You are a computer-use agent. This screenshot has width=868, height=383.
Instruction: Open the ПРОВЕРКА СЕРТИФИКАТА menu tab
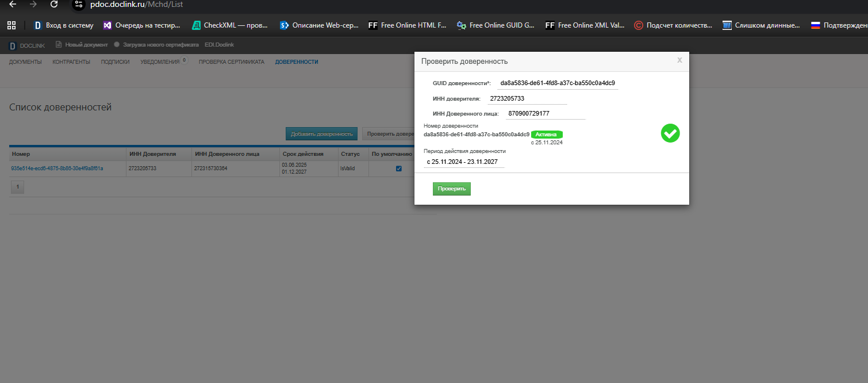coord(232,62)
